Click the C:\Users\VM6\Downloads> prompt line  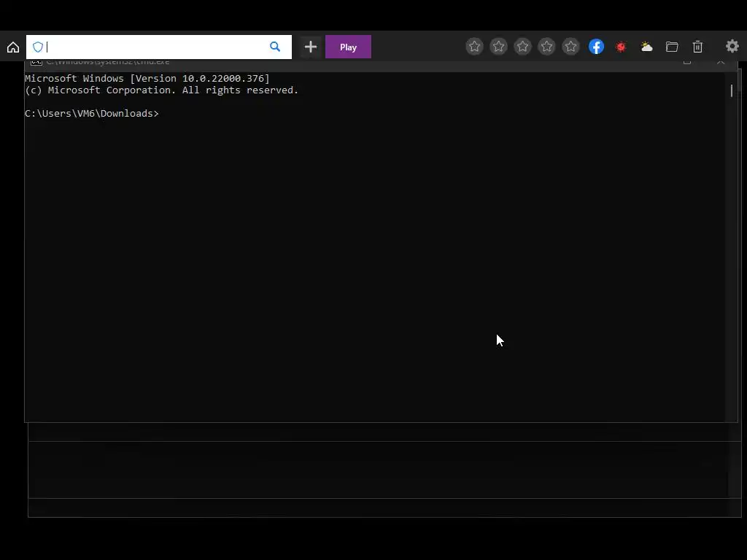(92, 113)
